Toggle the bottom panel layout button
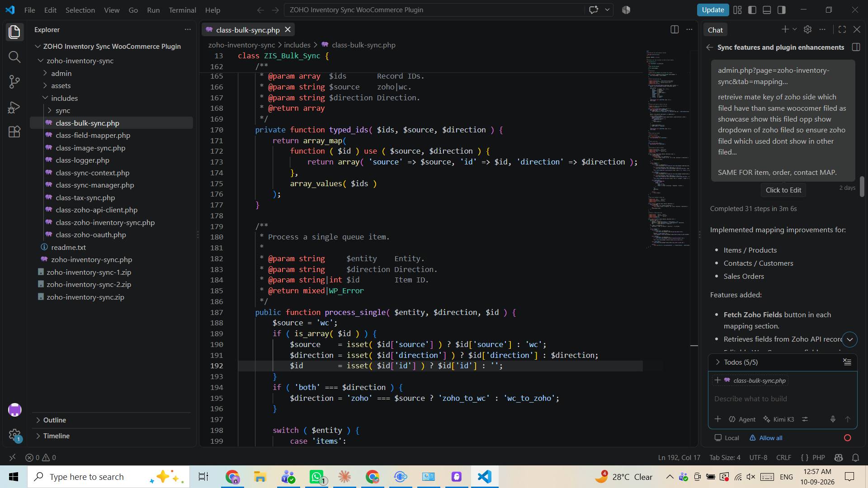This screenshot has width=868, height=488. 767,9
